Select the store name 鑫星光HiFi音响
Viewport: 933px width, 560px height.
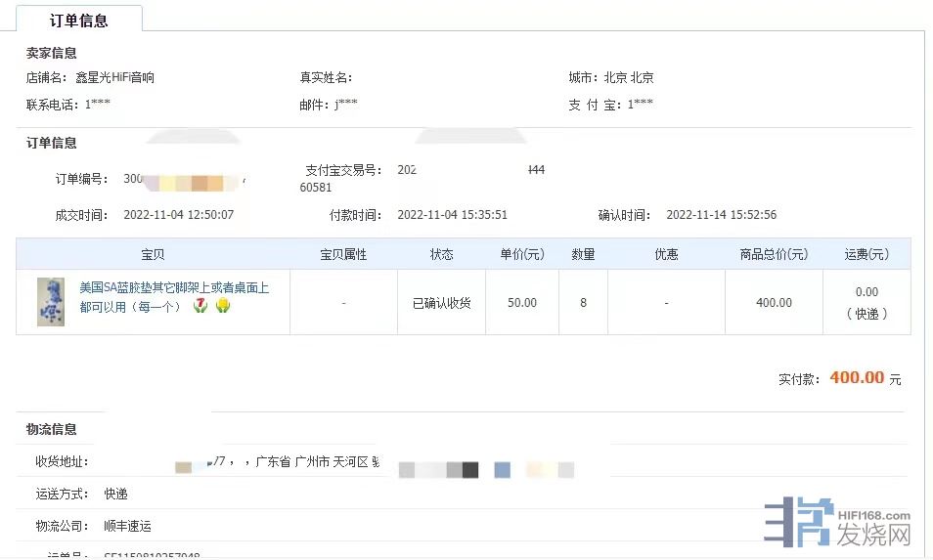click(x=114, y=78)
